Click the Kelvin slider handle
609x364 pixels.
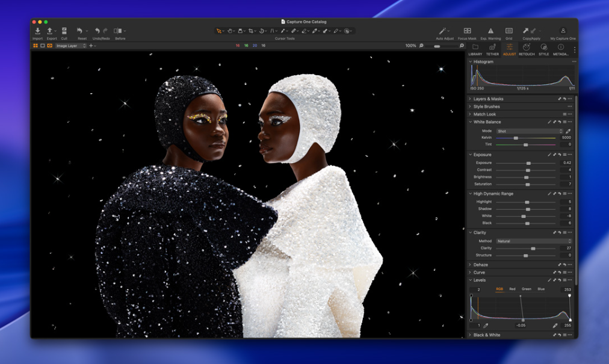(x=516, y=138)
